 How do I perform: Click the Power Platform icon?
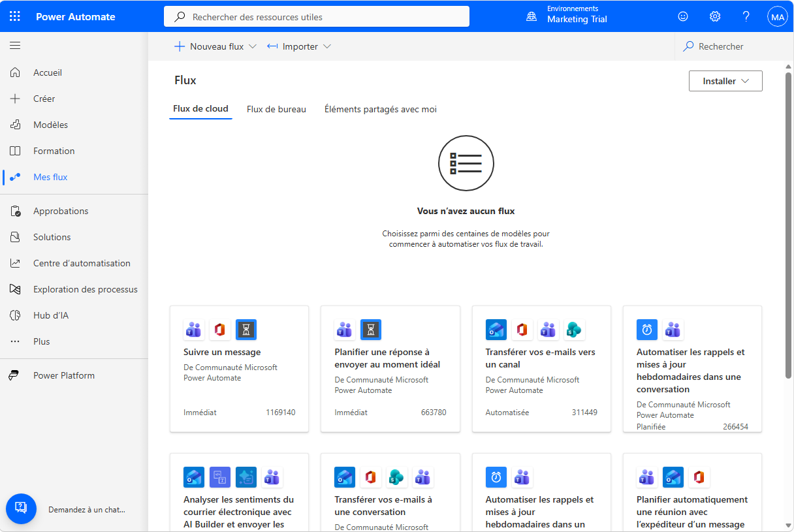pos(15,375)
